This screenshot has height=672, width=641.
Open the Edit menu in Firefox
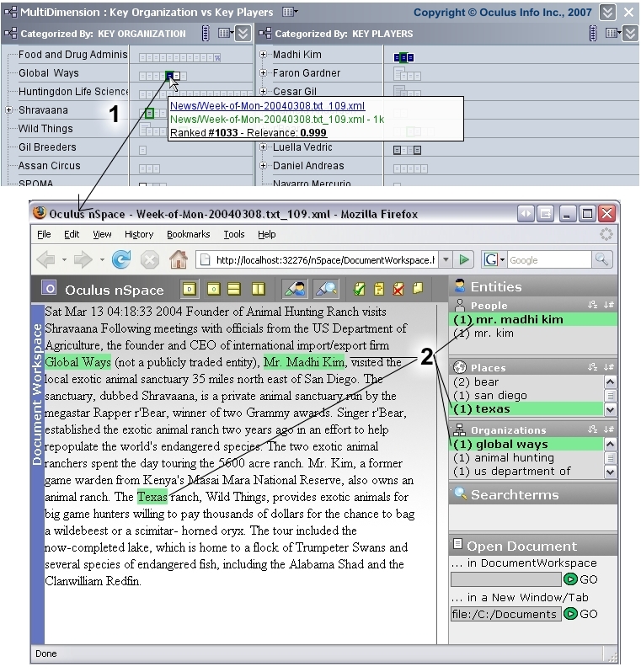[x=72, y=234]
